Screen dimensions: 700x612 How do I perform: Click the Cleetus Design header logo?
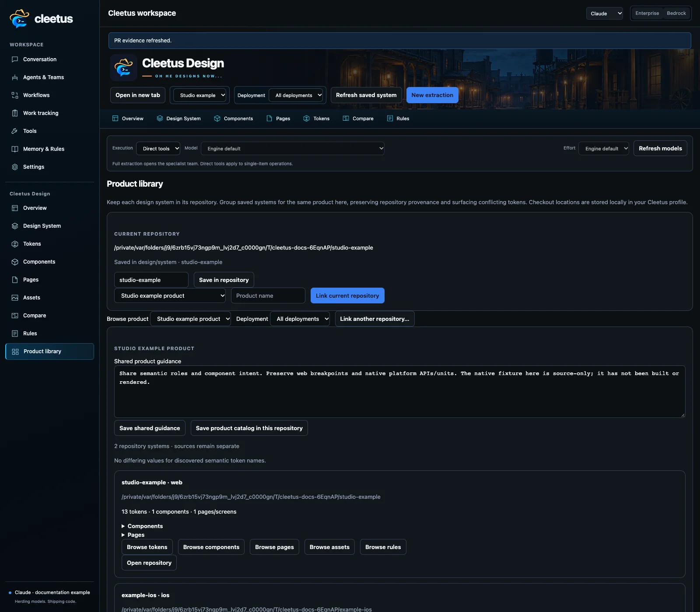click(x=124, y=68)
